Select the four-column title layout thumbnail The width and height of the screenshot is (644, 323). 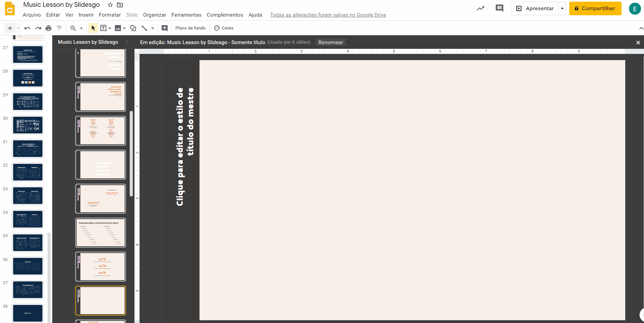101,131
